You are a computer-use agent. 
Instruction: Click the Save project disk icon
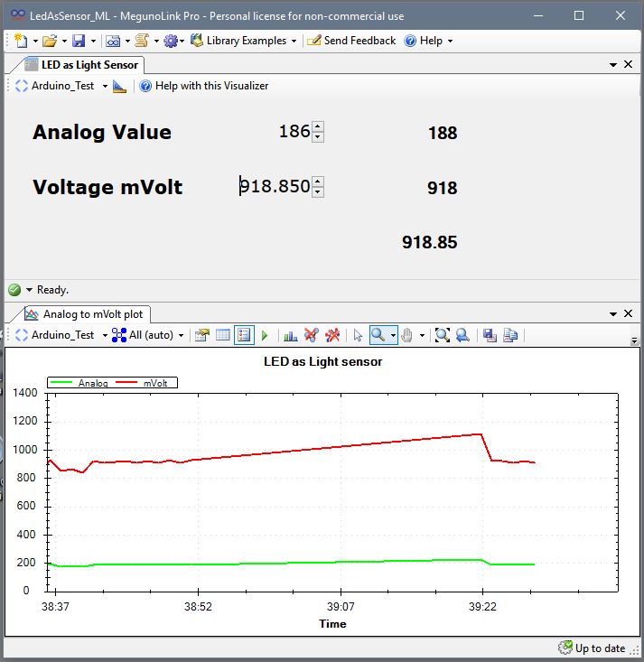coord(79,41)
